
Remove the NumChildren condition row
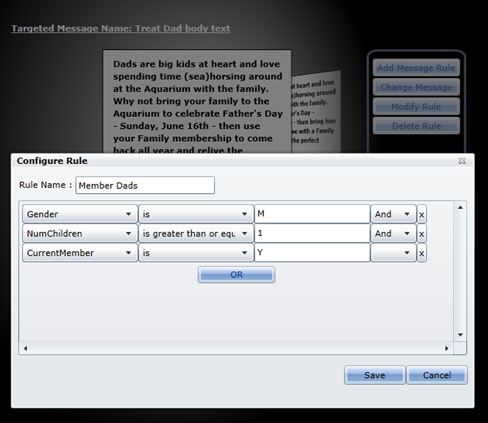(x=422, y=233)
